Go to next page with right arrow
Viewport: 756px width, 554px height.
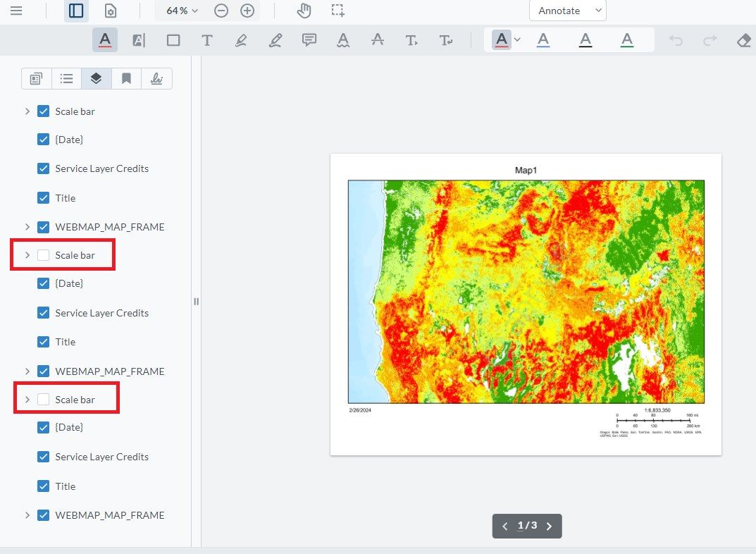(550, 526)
